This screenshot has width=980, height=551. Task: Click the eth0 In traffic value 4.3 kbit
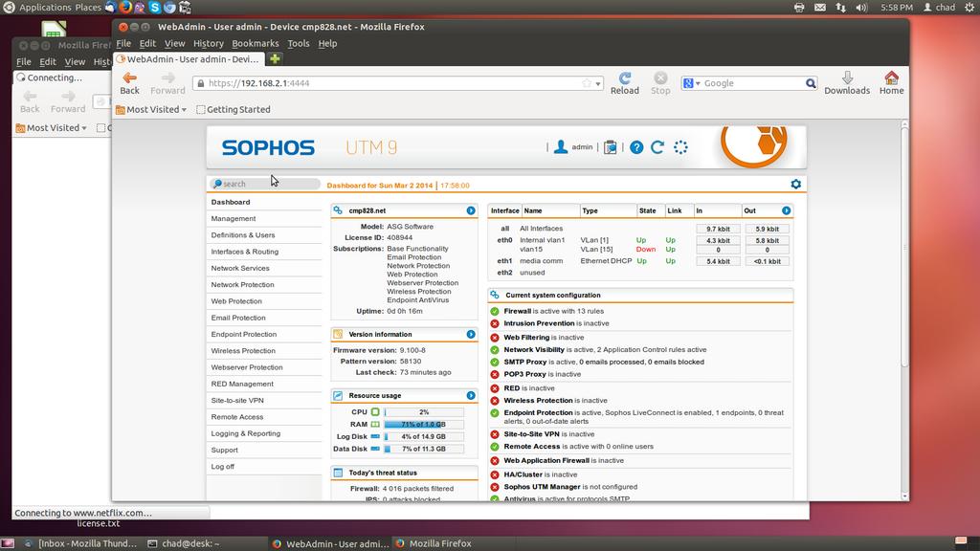(x=718, y=240)
